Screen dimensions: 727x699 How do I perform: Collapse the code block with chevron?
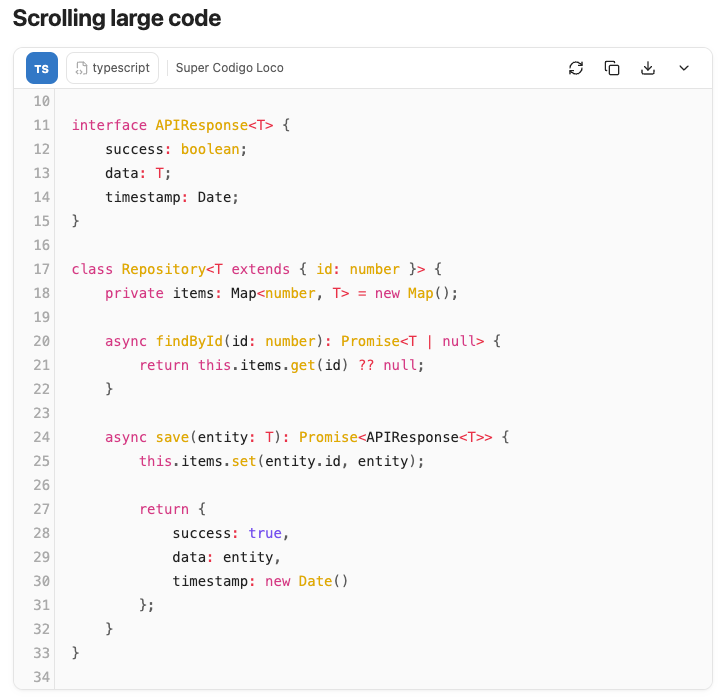[684, 68]
